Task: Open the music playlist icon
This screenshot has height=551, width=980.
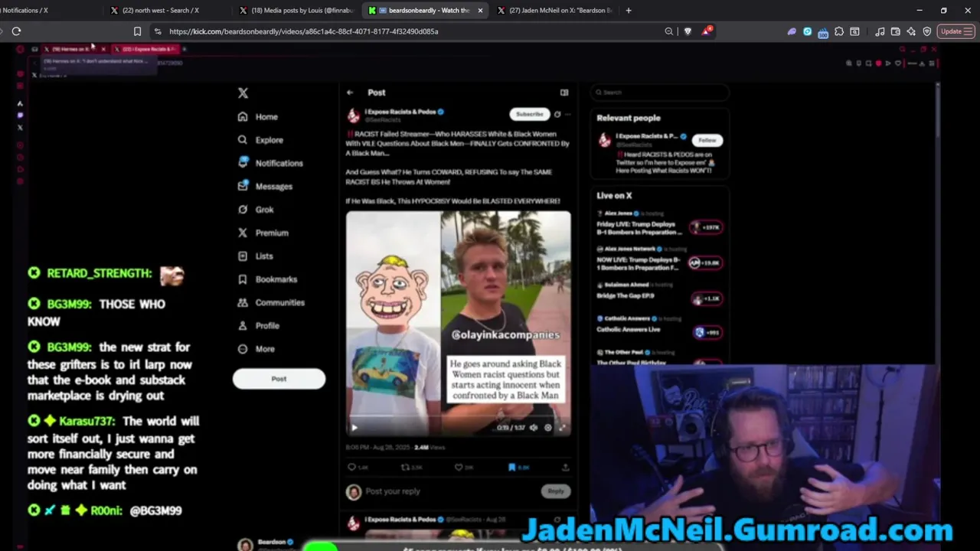Action: (x=880, y=31)
